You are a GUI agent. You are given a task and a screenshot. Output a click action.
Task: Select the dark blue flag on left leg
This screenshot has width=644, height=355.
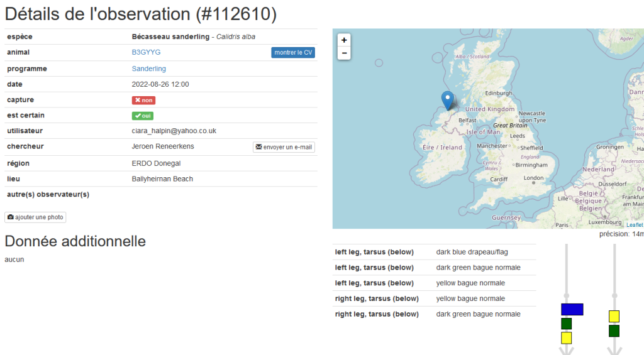(x=572, y=309)
